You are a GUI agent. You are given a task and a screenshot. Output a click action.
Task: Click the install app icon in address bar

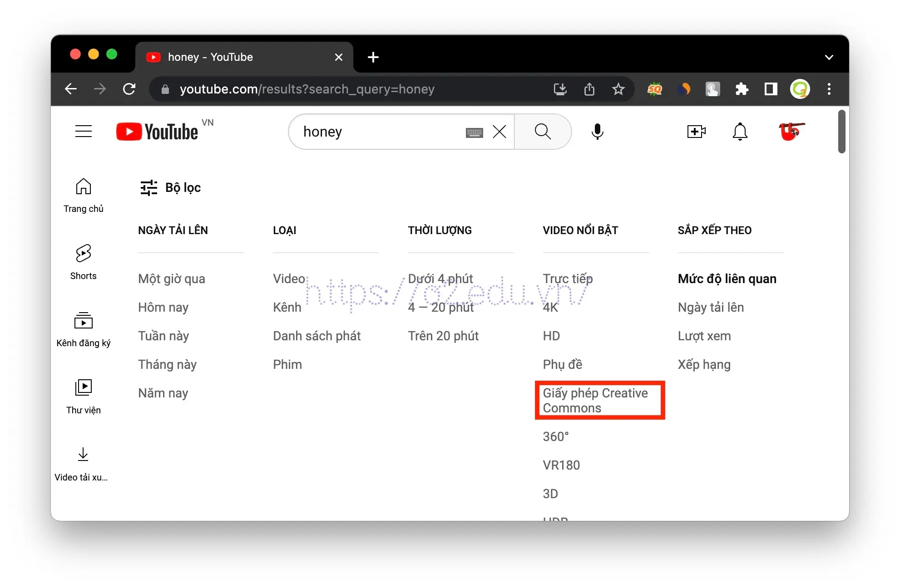point(560,89)
